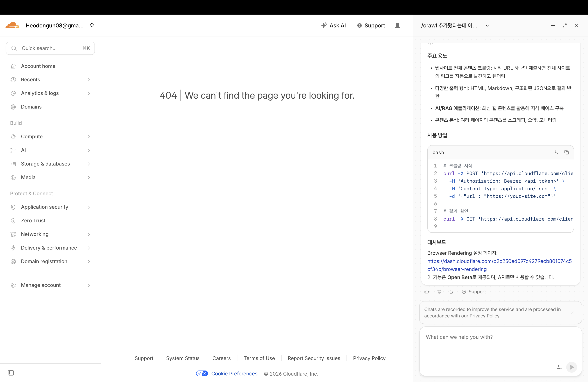Expand the AI chat panel fullscreen
588x382 pixels.
coord(564,25)
